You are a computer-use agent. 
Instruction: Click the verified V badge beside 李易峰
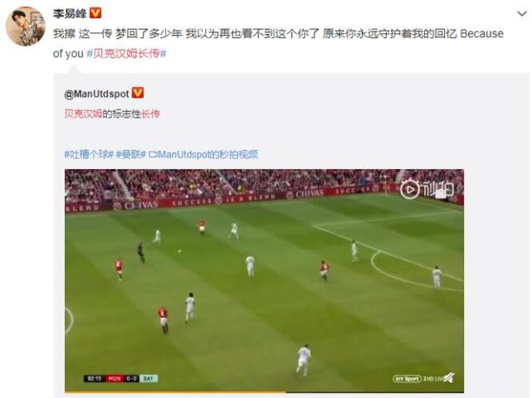[x=95, y=13]
